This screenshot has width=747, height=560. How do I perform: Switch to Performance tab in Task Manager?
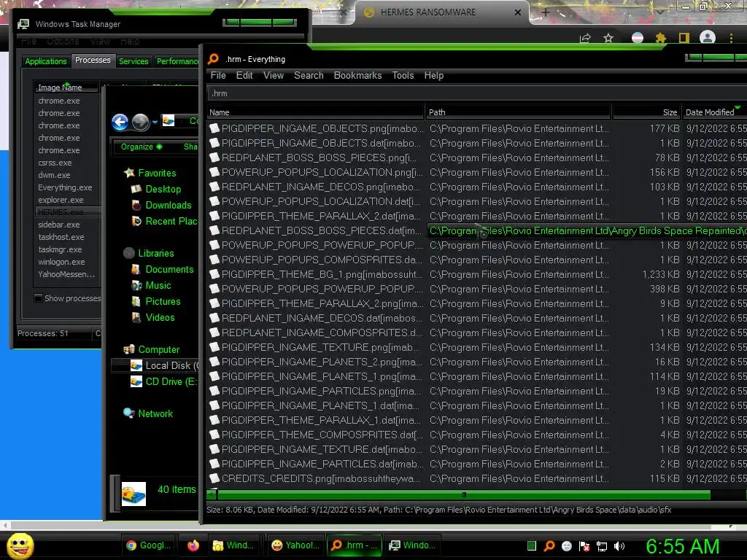point(177,61)
